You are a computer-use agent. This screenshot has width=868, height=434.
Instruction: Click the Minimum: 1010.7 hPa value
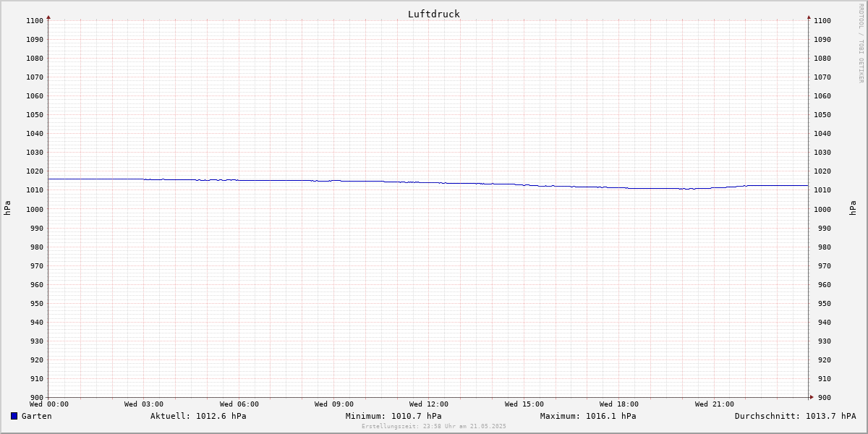(x=393, y=416)
